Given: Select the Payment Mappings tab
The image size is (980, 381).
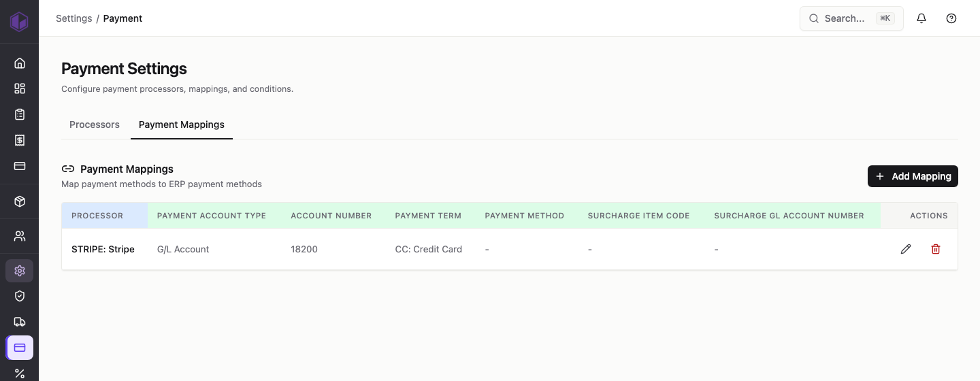Looking at the screenshot, I should click(182, 125).
